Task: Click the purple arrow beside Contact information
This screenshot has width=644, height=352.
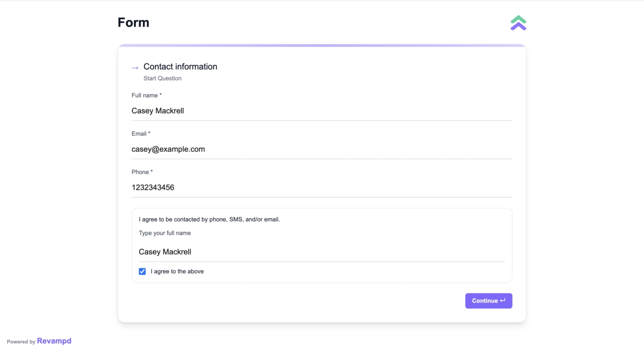Action: point(135,68)
